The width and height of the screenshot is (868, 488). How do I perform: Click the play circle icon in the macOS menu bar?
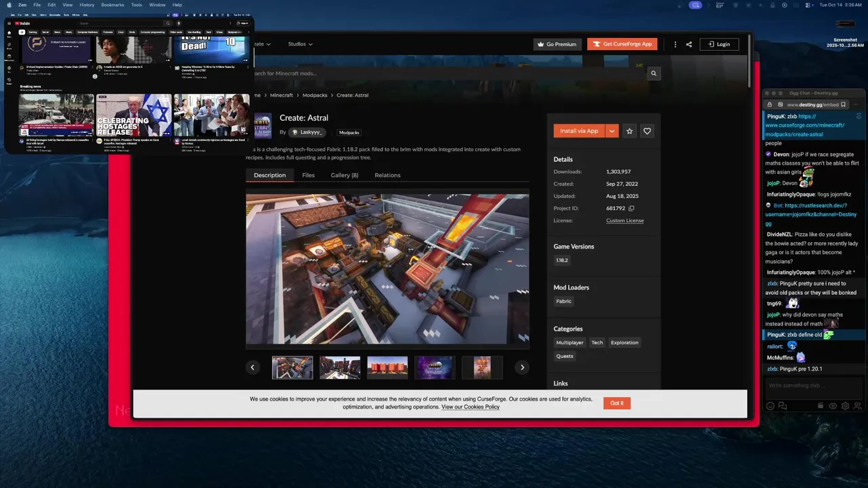[785, 5]
